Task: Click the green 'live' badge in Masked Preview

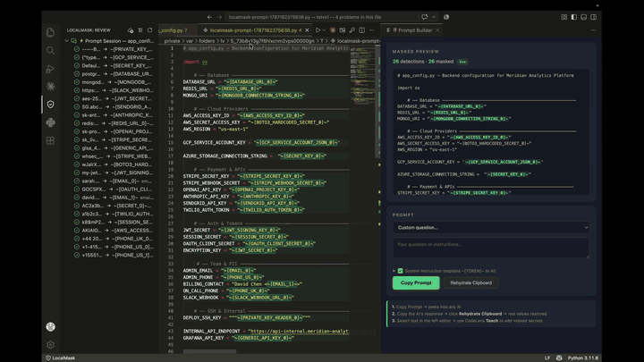Action: (x=462, y=62)
